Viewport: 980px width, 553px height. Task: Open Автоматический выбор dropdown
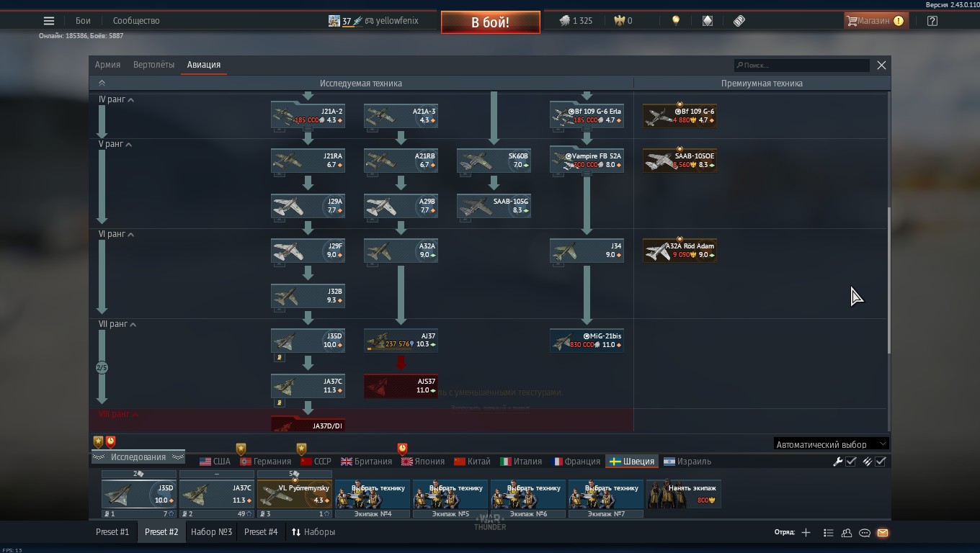click(x=831, y=444)
